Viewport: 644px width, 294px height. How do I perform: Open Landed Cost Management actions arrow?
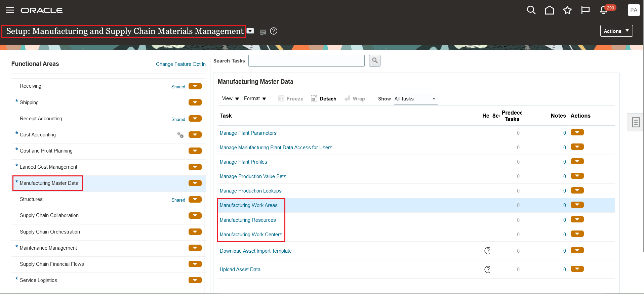coord(195,167)
